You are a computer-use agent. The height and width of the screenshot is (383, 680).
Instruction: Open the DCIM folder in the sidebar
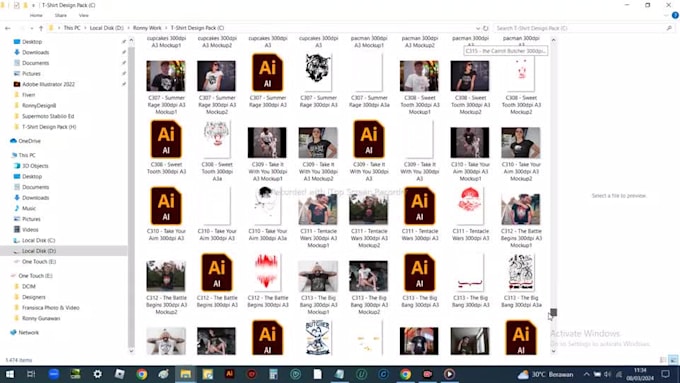pos(29,286)
